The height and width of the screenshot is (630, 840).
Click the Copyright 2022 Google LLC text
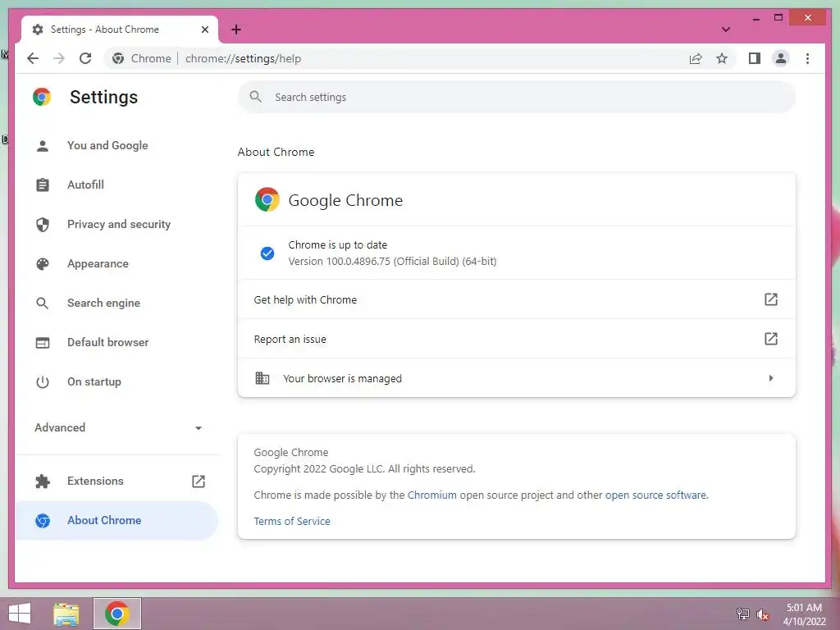tap(364, 468)
